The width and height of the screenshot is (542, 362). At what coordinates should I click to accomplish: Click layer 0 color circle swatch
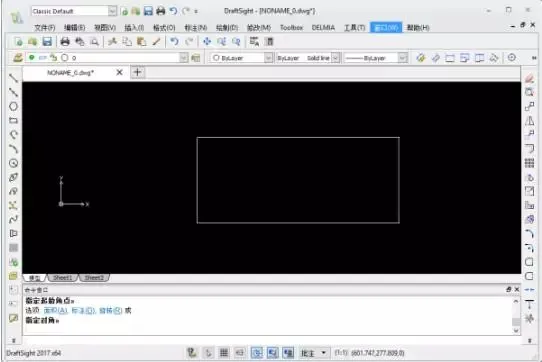point(65,57)
